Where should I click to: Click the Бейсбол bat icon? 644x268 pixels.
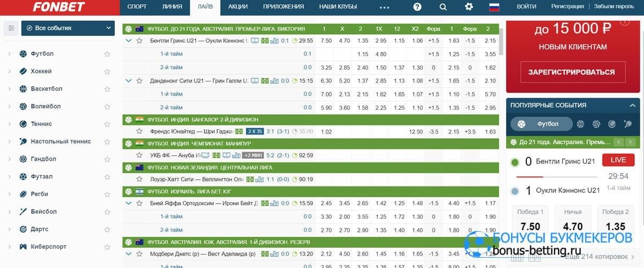[x=23, y=212]
